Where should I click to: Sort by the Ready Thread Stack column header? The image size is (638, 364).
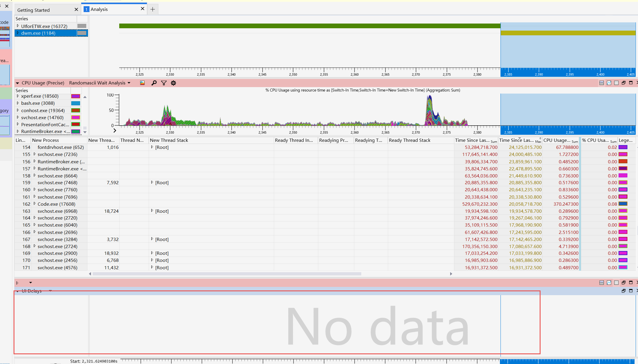pos(409,140)
